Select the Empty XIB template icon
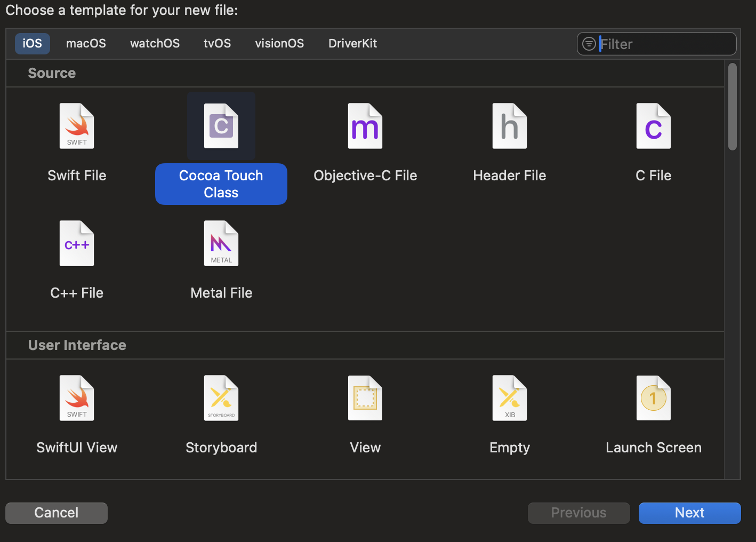 510,398
